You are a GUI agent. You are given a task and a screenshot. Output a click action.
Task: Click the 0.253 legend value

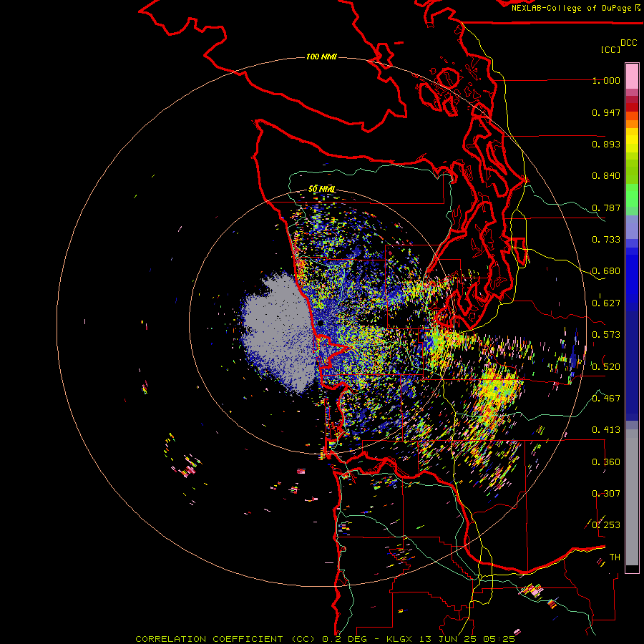(x=606, y=525)
